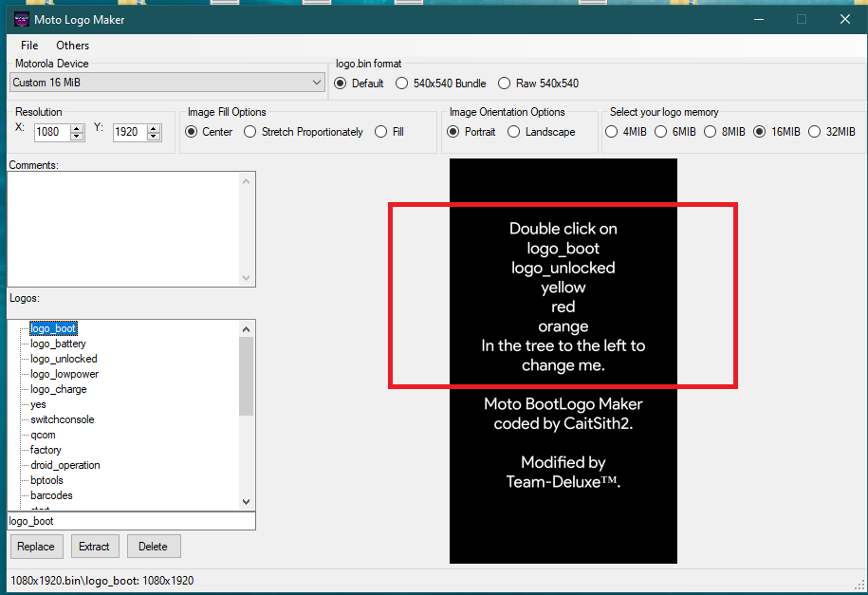The width and height of the screenshot is (868, 595).
Task: Click the X resolution input field
Action: coord(52,132)
